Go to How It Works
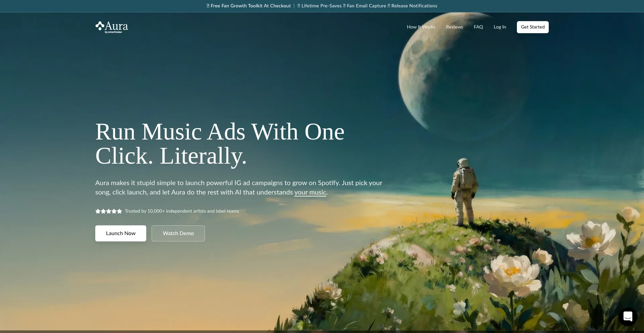The width and height of the screenshot is (644, 333). tap(421, 27)
